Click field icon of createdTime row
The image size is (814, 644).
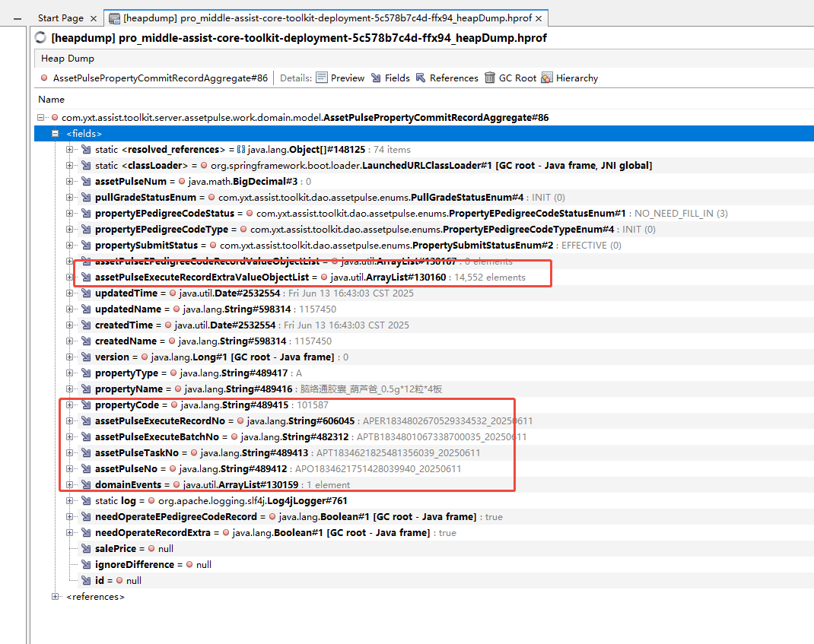86,325
